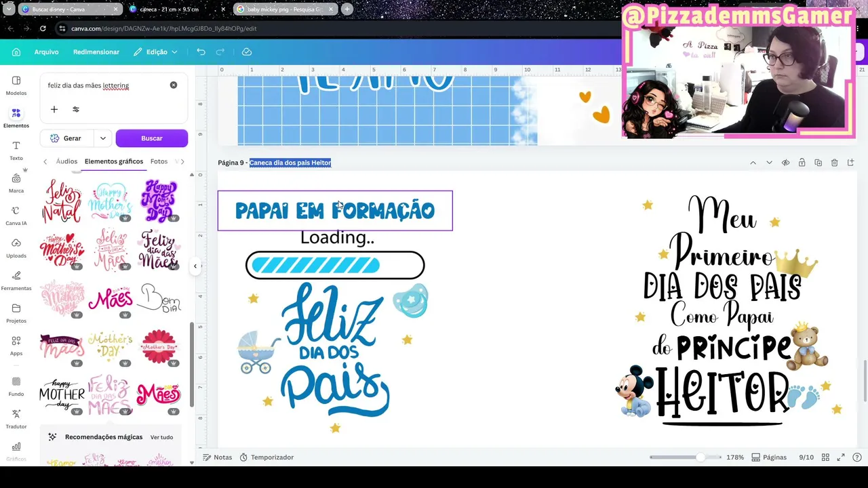The width and height of the screenshot is (868, 488).
Task: Toggle lock on page 9
Action: [x=802, y=163]
